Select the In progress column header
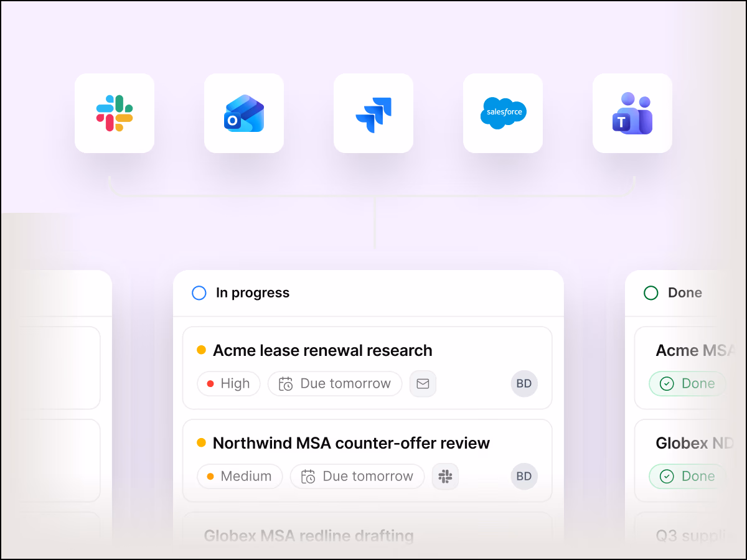Screen dimensions: 747x560 (369, 293)
